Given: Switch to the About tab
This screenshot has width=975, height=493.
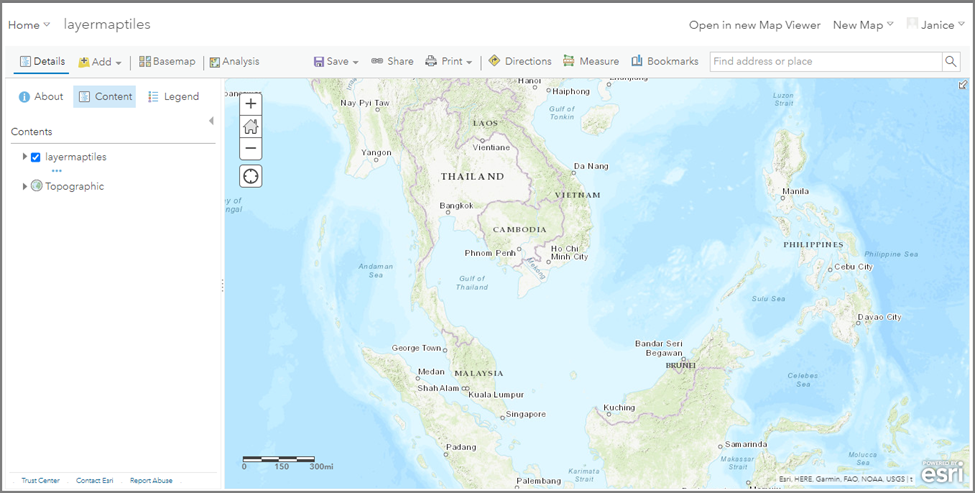Looking at the screenshot, I should point(41,96).
